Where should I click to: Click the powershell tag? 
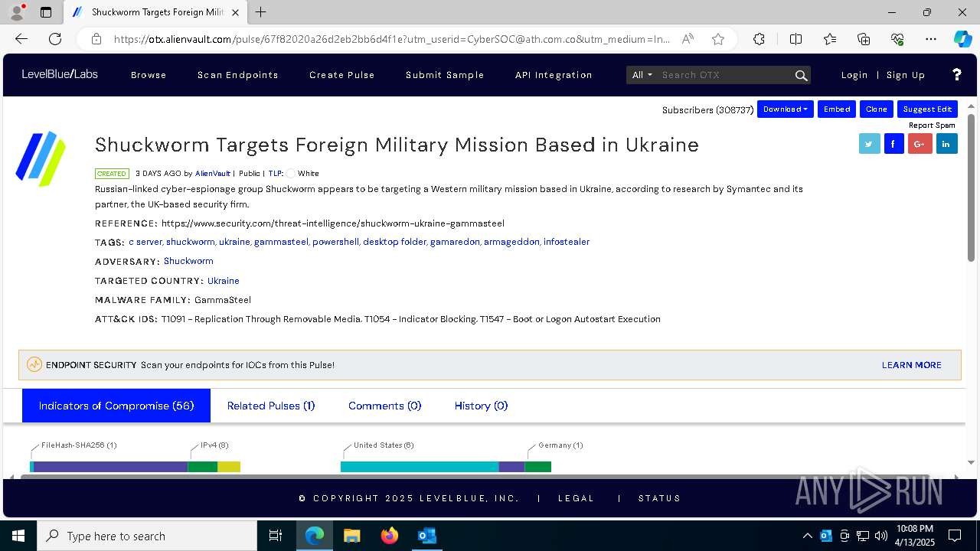[x=335, y=242]
